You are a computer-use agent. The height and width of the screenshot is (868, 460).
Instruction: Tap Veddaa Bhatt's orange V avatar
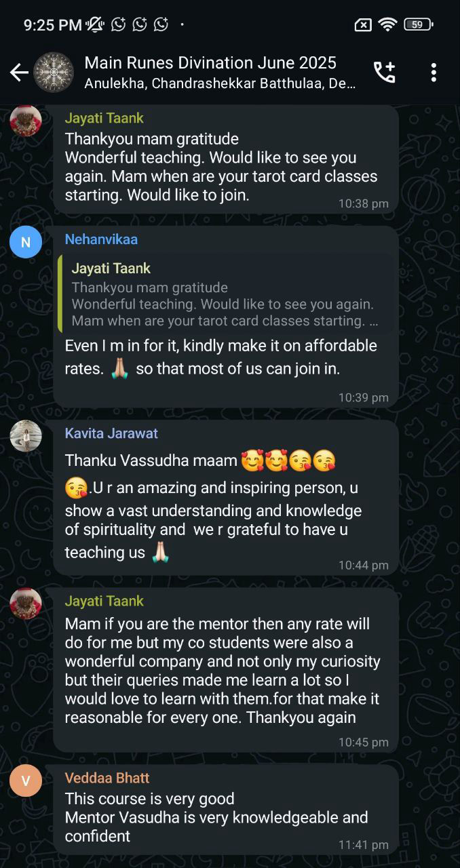[x=26, y=781]
